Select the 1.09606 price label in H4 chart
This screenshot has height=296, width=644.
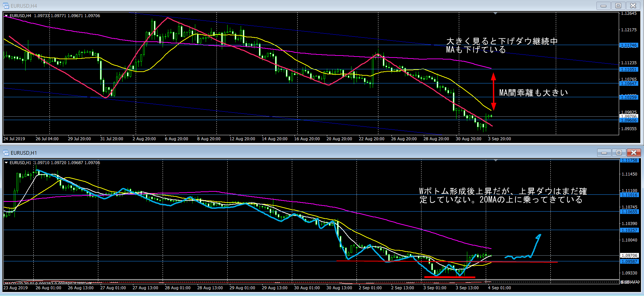tap(629, 120)
